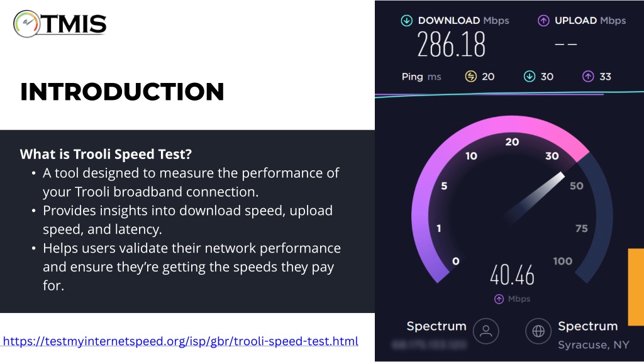Click the globe server icon
This screenshot has width=644, height=362.
pos(538,331)
